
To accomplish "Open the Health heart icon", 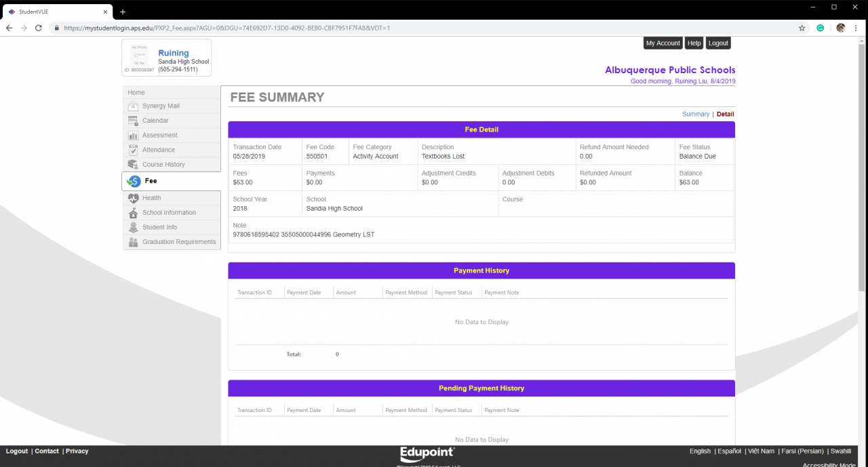I will [133, 198].
